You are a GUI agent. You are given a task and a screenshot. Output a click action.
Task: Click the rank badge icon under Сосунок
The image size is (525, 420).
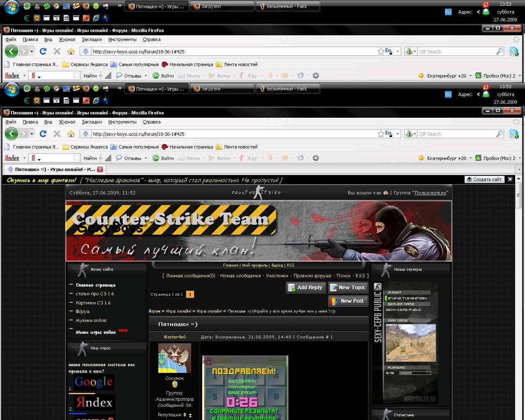[175, 384]
